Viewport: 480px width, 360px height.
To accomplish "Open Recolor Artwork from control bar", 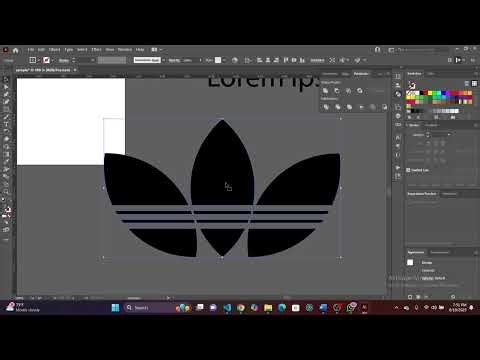I will [x=235, y=60].
